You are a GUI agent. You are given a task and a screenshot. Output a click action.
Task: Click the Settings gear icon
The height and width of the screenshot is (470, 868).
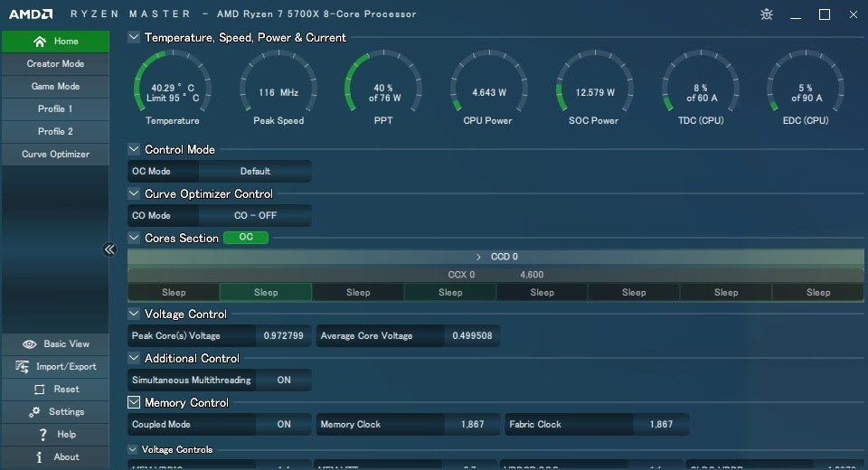34,412
